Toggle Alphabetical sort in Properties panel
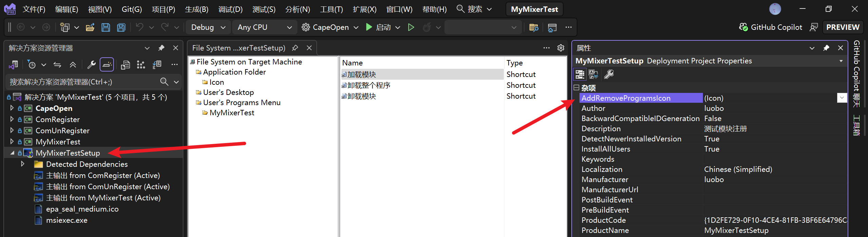Image resolution: width=868 pixels, height=237 pixels. 593,74
